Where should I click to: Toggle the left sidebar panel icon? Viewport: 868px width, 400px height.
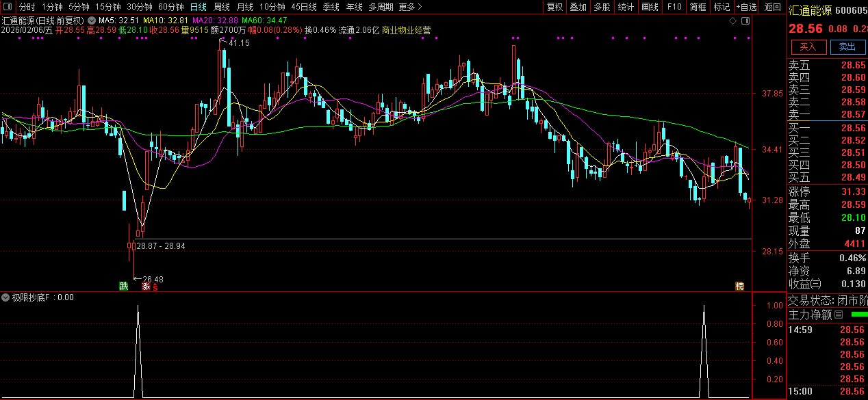[8, 7]
